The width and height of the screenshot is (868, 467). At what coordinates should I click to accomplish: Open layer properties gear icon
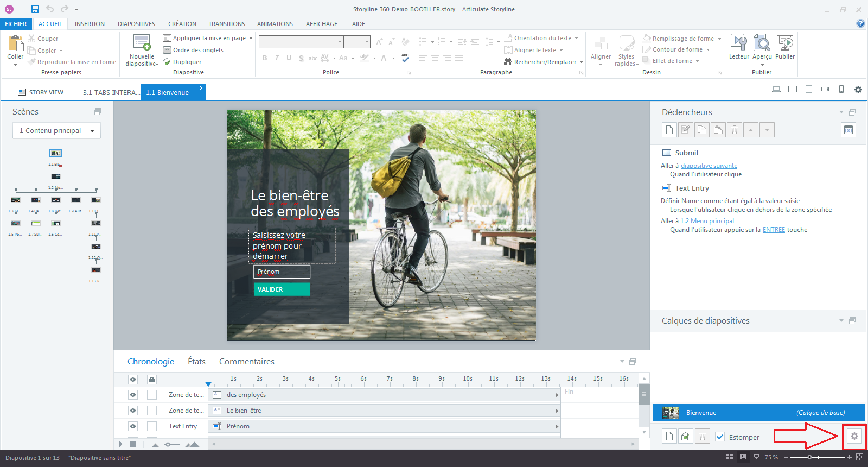coord(854,437)
